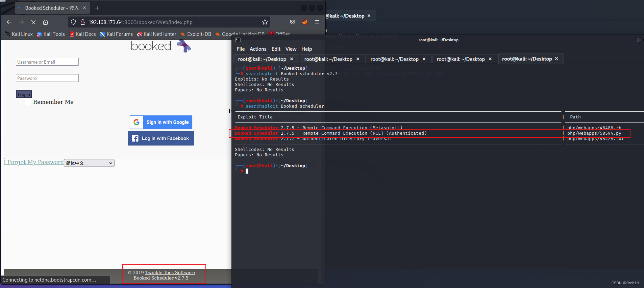The width and height of the screenshot is (644, 288).
Task: Close the background terminal ~/Desktop tab
Action: [x=369, y=16]
